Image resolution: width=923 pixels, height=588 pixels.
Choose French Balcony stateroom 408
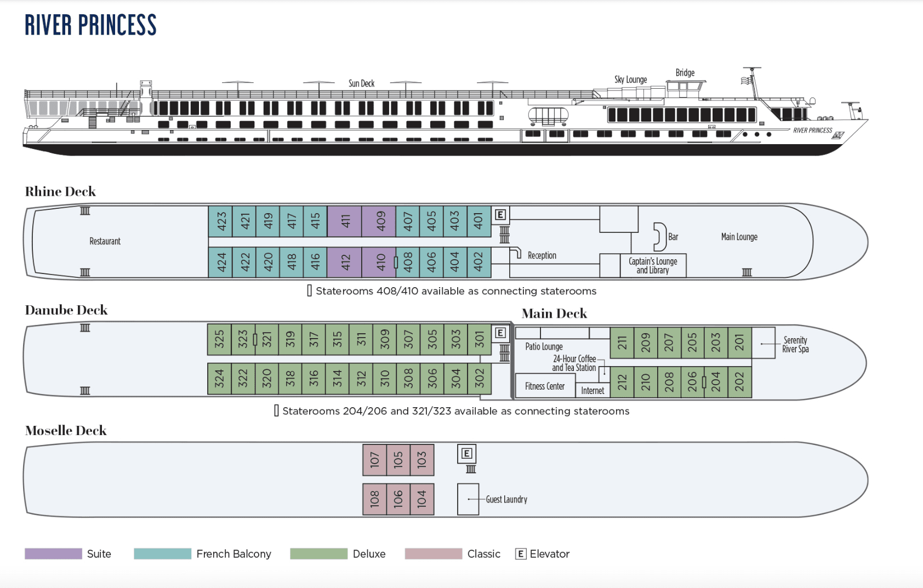408,262
